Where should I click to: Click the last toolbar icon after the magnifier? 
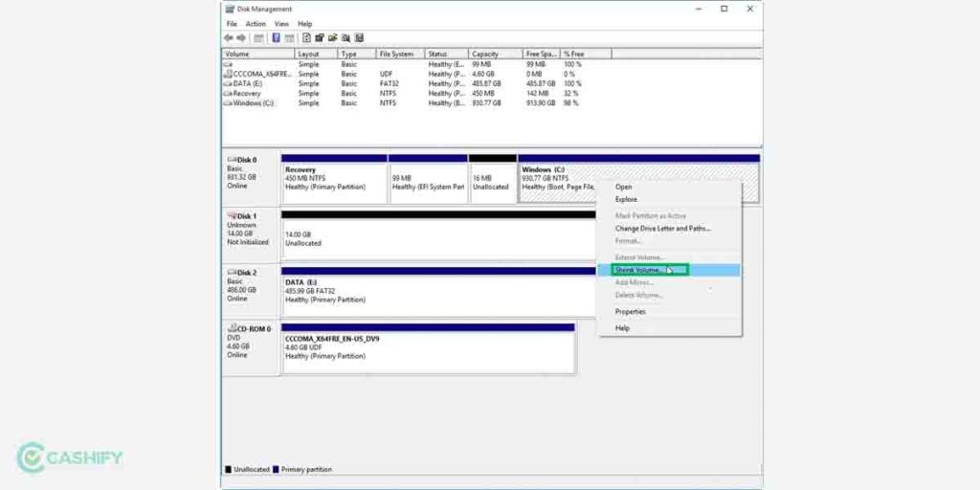(x=359, y=38)
